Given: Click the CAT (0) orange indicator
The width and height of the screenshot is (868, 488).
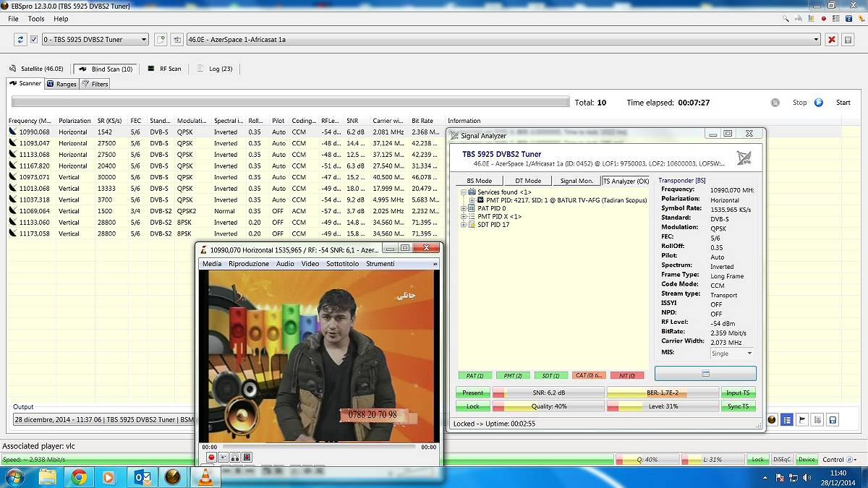Looking at the screenshot, I should pos(589,375).
